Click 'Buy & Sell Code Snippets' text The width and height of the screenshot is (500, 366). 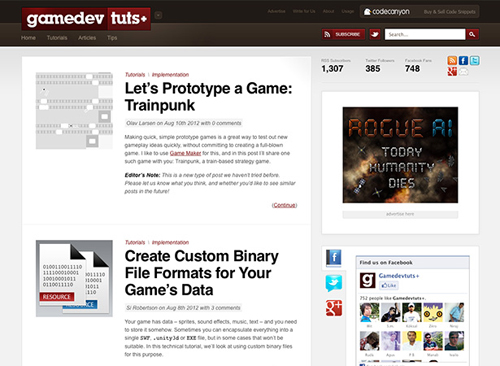click(450, 12)
